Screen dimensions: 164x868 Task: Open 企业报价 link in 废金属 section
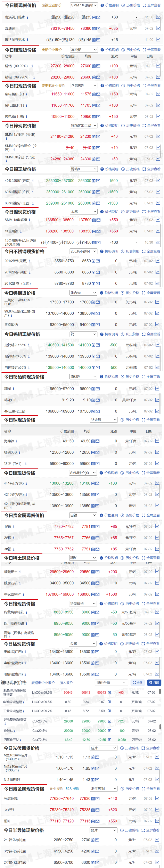[x=56, y=788]
